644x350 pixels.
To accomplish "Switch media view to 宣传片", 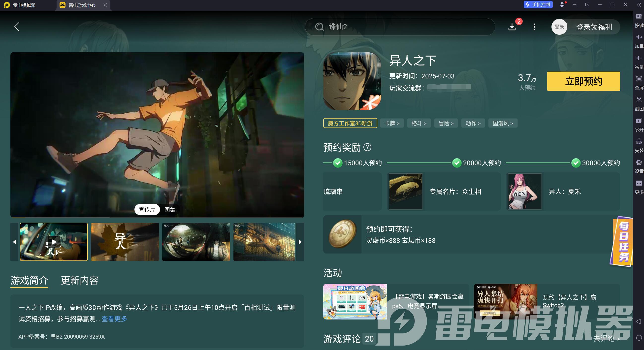I will click(x=147, y=210).
